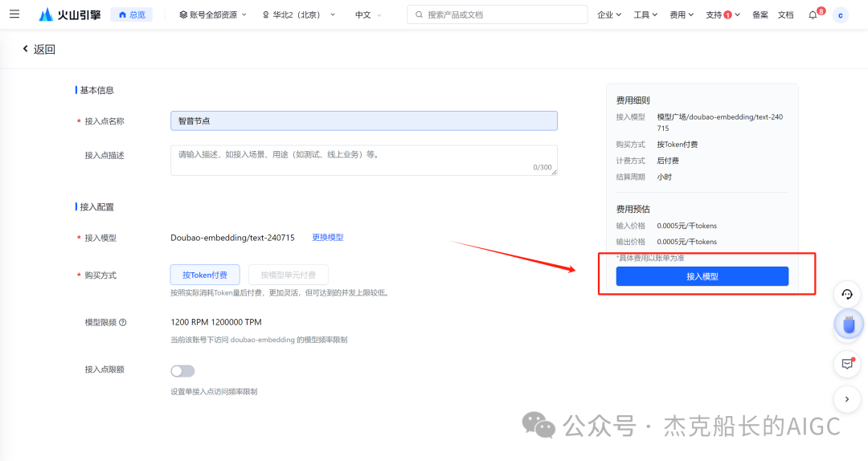This screenshot has width=868, height=461.
Task: Click the location pin icon beside 华北2
Action: pos(266,15)
